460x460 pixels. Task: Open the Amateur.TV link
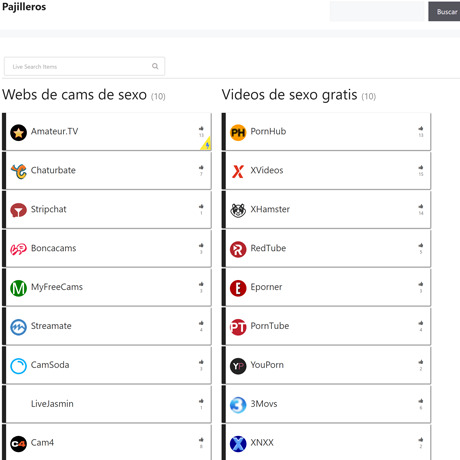point(54,131)
